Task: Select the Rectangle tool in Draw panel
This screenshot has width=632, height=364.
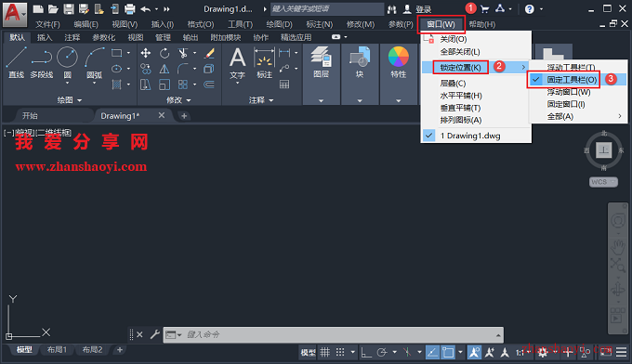Action: (117, 53)
